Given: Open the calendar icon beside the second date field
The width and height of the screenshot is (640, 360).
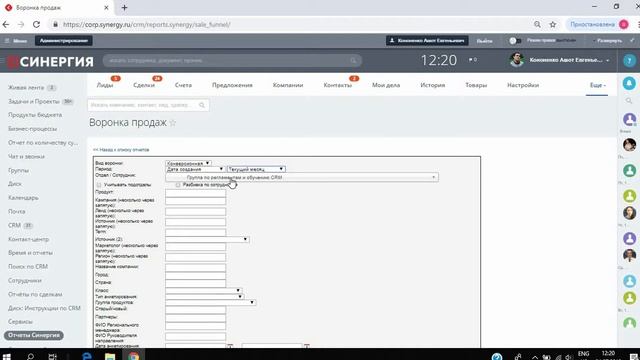Looking at the screenshot, I should [307, 346].
